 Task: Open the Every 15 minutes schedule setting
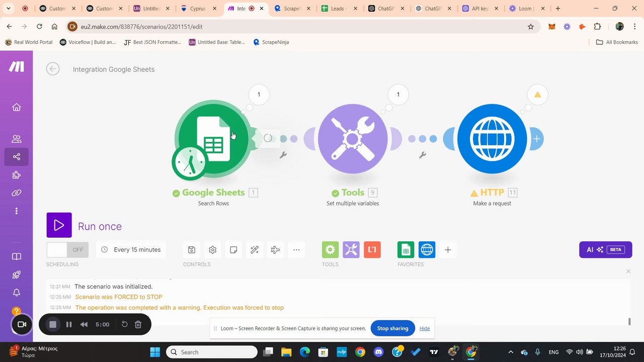131,250
